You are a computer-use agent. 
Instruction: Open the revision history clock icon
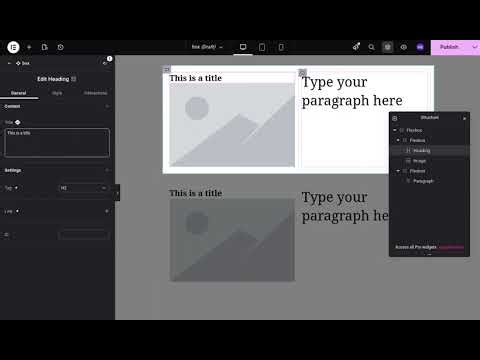[60, 47]
